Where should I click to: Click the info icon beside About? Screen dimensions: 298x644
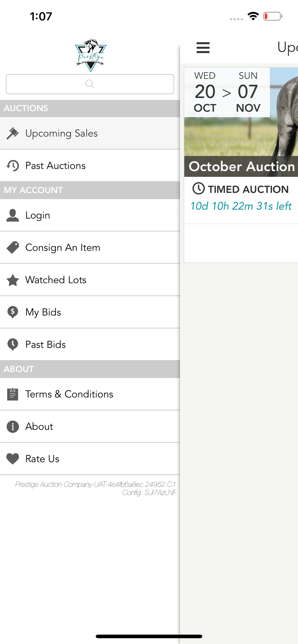point(13,427)
